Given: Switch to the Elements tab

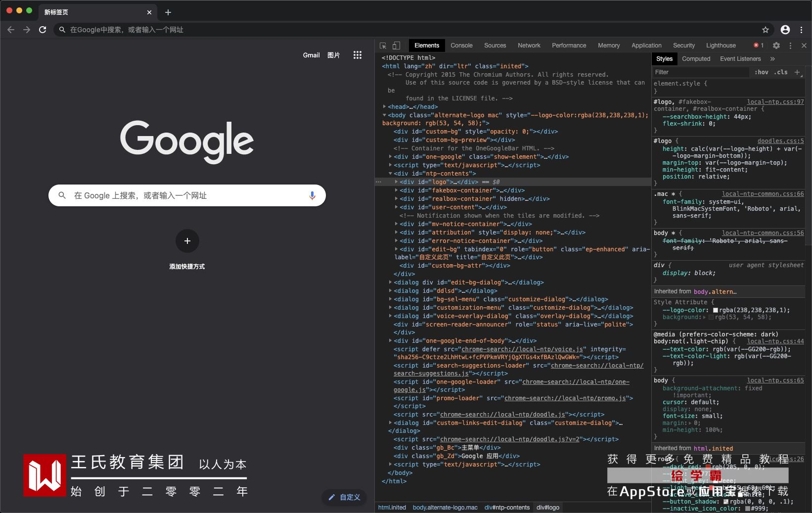Looking at the screenshot, I should (427, 46).
